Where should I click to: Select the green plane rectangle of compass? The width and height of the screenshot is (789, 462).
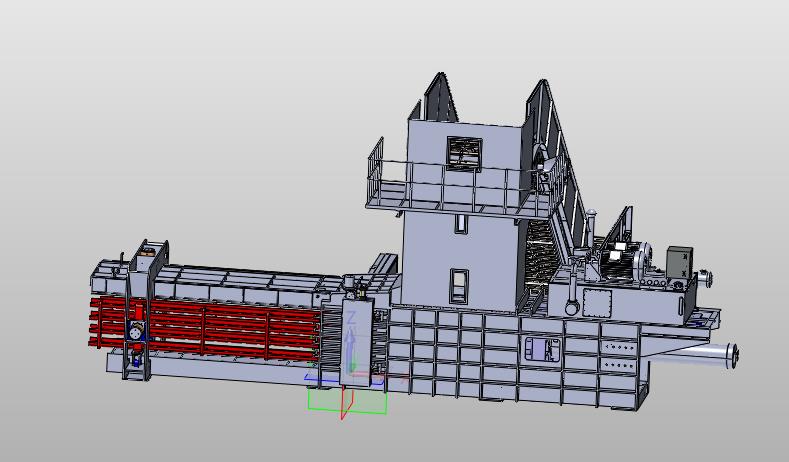[347, 401]
